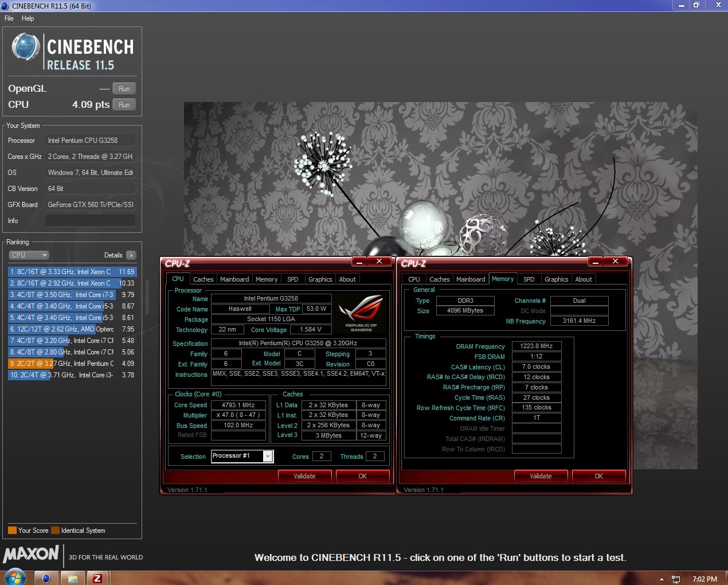
Task: Switch to Mainboard tab in left CPU-Z
Action: click(234, 279)
